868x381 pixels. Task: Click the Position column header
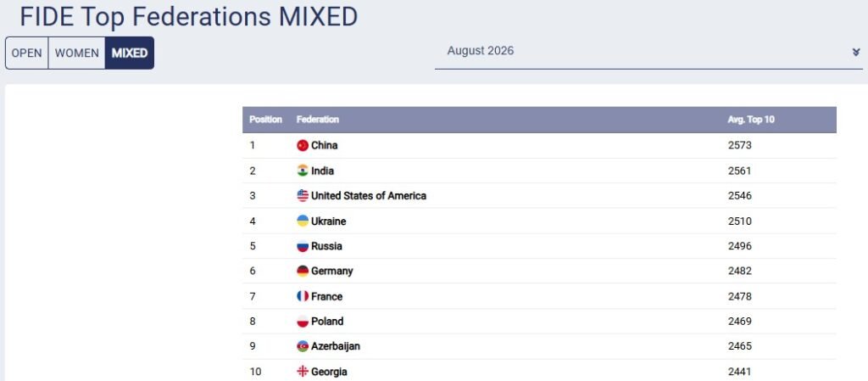coord(265,120)
